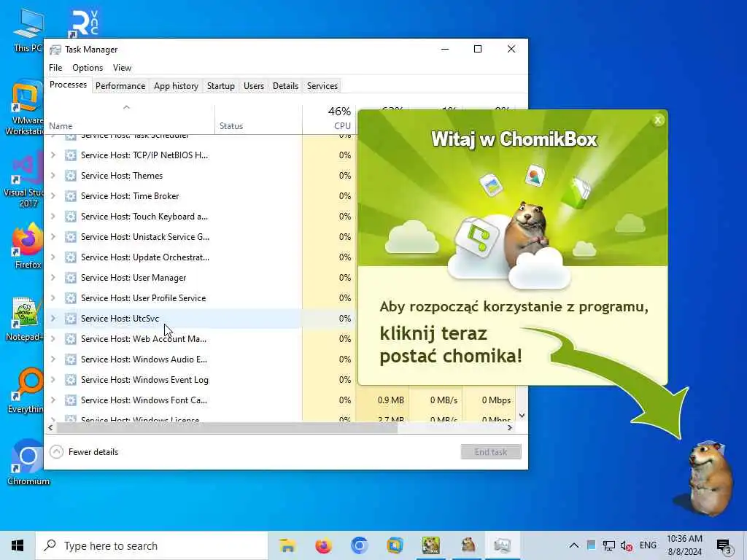Expand Service Host: User Manager row

(53, 278)
